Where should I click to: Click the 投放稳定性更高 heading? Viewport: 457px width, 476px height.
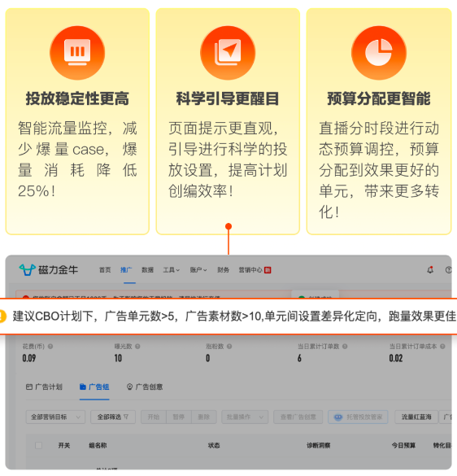(77, 98)
